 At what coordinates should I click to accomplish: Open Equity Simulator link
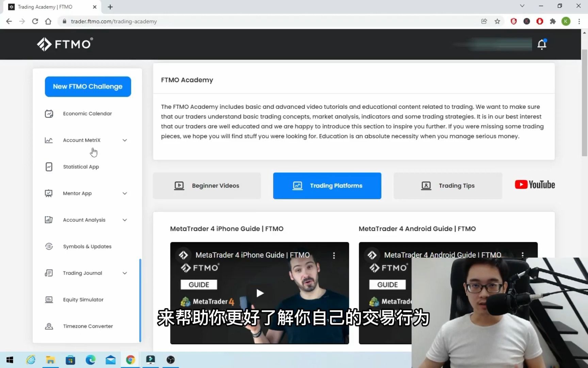(x=83, y=300)
